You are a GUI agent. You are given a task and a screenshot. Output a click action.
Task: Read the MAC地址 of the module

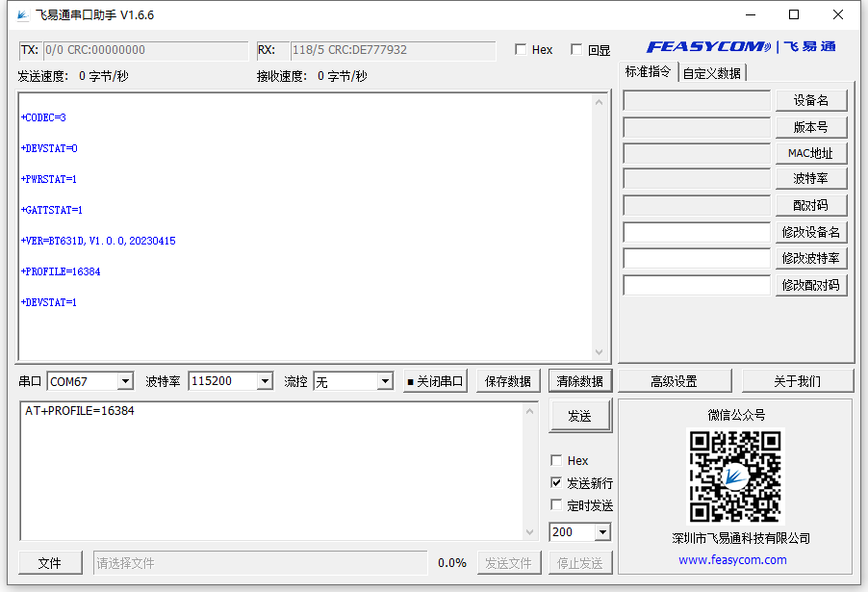coord(809,152)
